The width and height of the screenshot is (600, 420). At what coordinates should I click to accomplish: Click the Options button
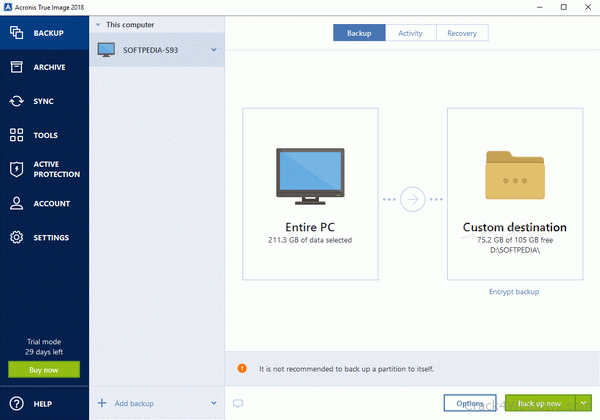pos(470,403)
